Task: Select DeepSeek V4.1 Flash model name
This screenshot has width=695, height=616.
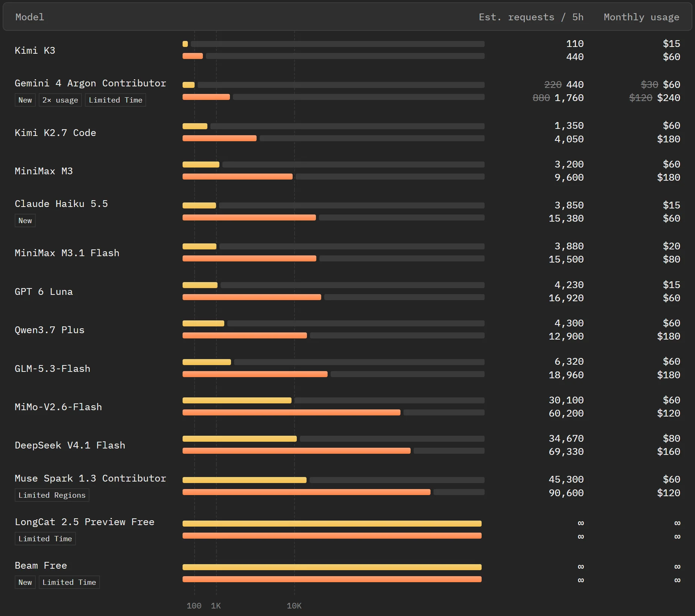Action: click(x=70, y=445)
